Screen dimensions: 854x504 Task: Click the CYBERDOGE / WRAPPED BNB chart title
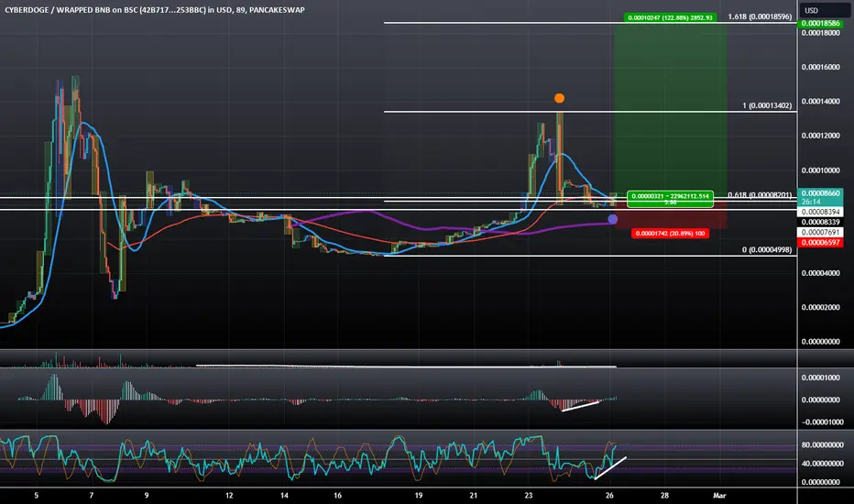[155, 10]
